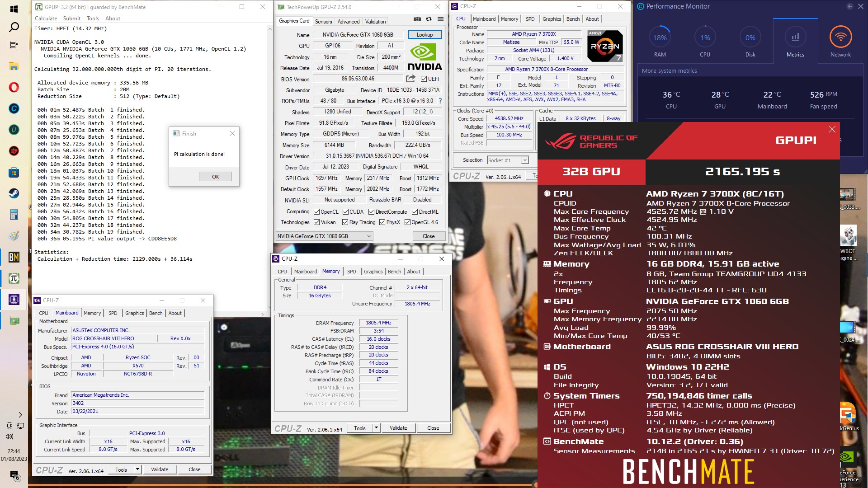Click Tools button in CPU-Z Memory window
The height and width of the screenshot is (488, 868).
click(x=360, y=428)
